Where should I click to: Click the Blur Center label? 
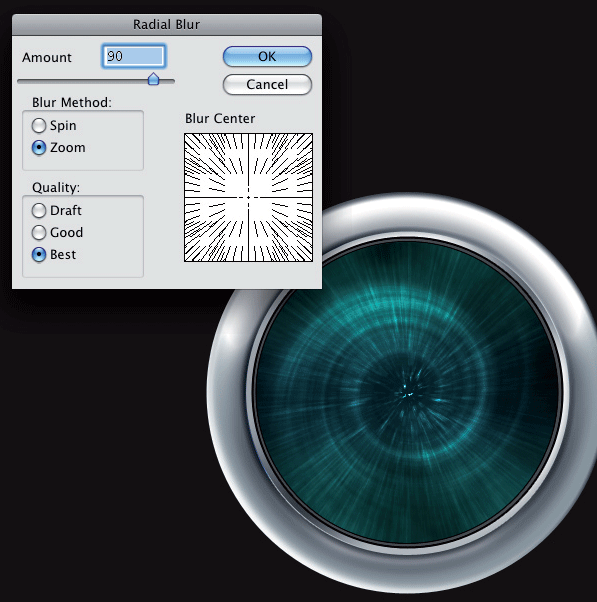tap(220, 119)
